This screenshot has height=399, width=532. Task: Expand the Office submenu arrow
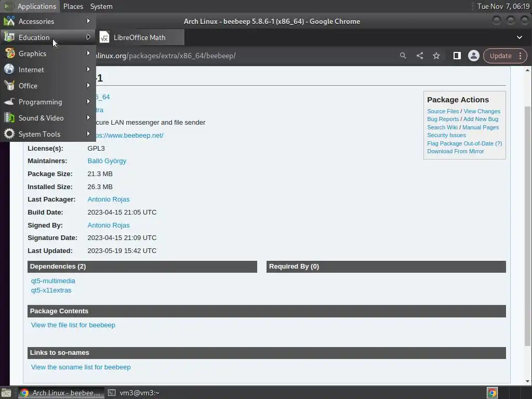click(x=88, y=85)
